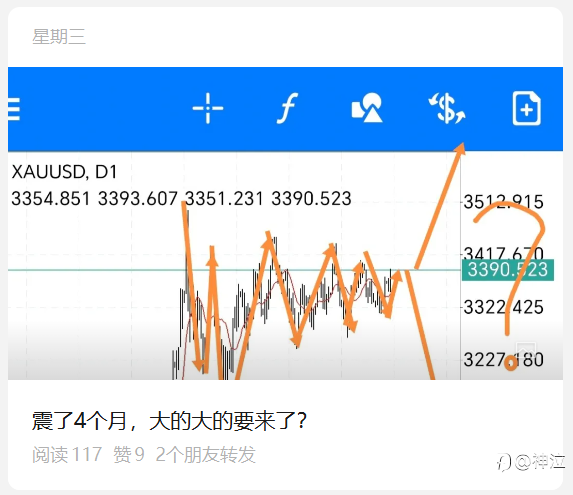Open the article titled 震了4个月
Screen dimensions: 573x495
pos(169,421)
